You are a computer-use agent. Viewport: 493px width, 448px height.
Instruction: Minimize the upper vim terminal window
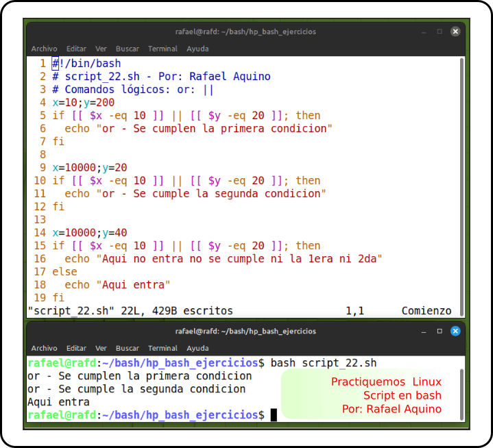click(x=424, y=32)
